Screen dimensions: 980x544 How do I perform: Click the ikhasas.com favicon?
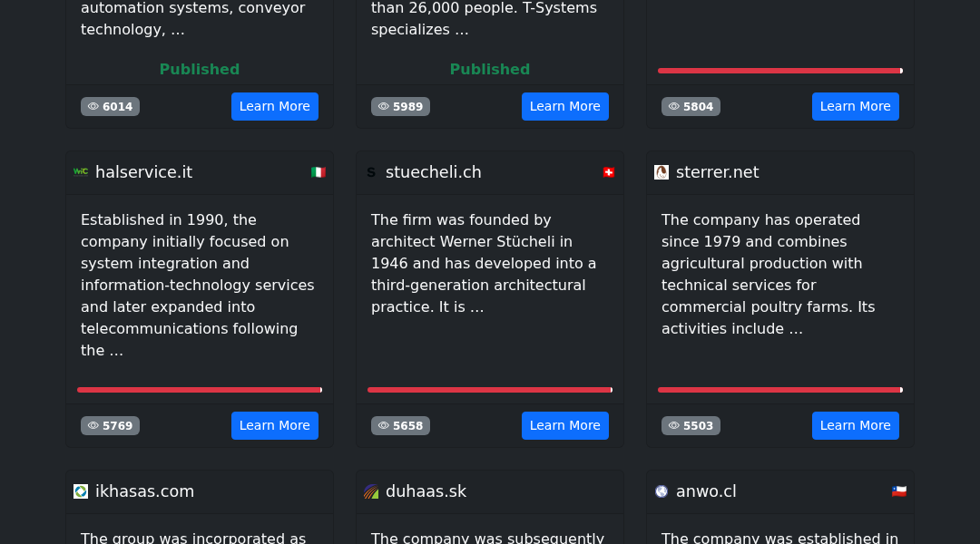[x=81, y=491]
